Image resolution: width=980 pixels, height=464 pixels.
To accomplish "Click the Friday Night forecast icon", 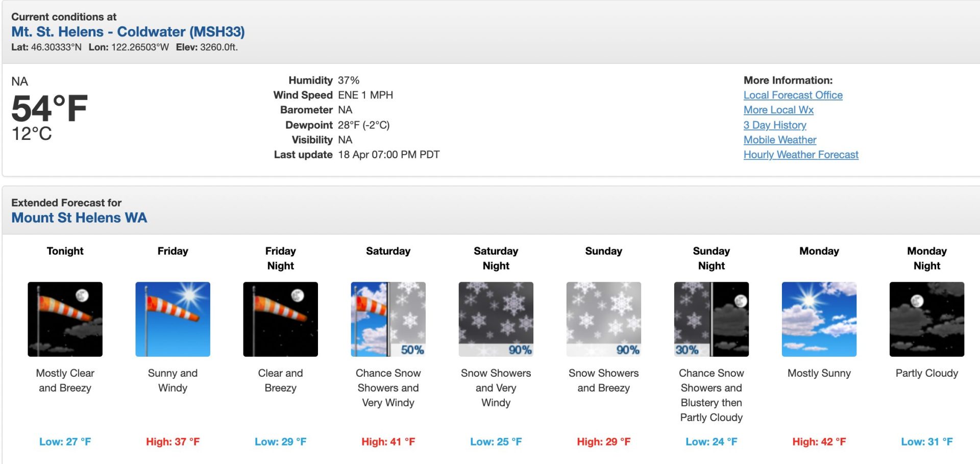I will tap(280, 319).
